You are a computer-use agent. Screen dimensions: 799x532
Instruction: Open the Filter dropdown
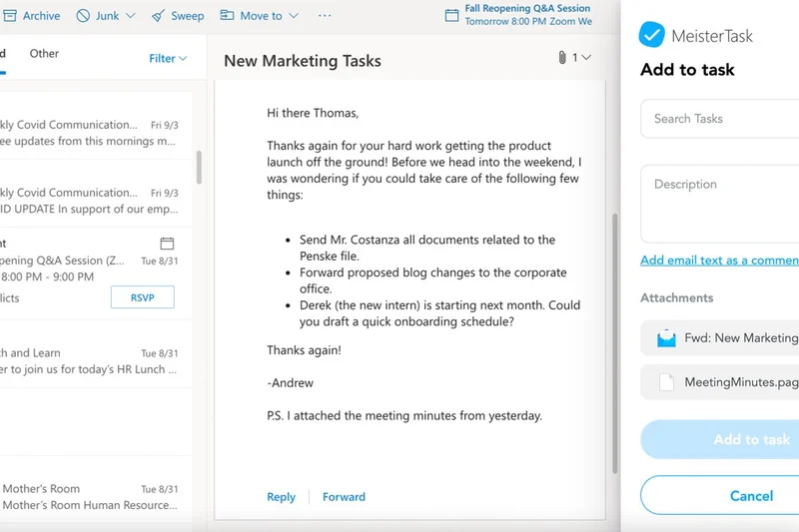click(168, 59)
